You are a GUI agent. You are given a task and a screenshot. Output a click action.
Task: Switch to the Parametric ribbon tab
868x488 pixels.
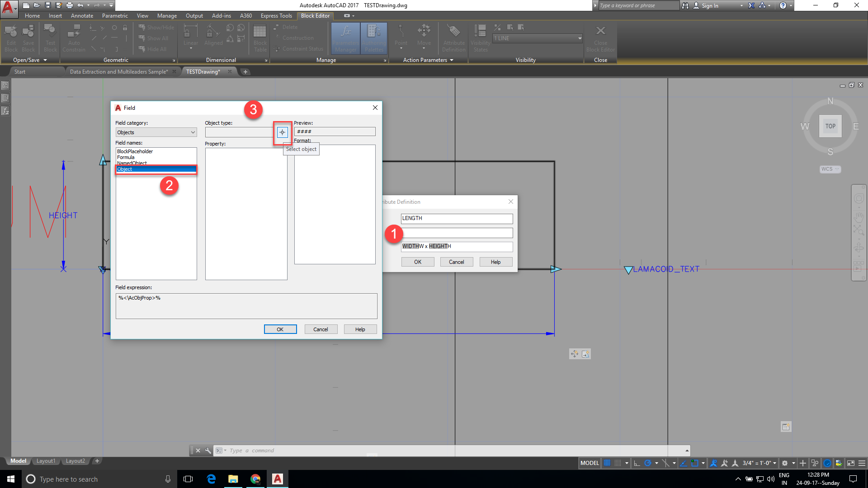115,16
